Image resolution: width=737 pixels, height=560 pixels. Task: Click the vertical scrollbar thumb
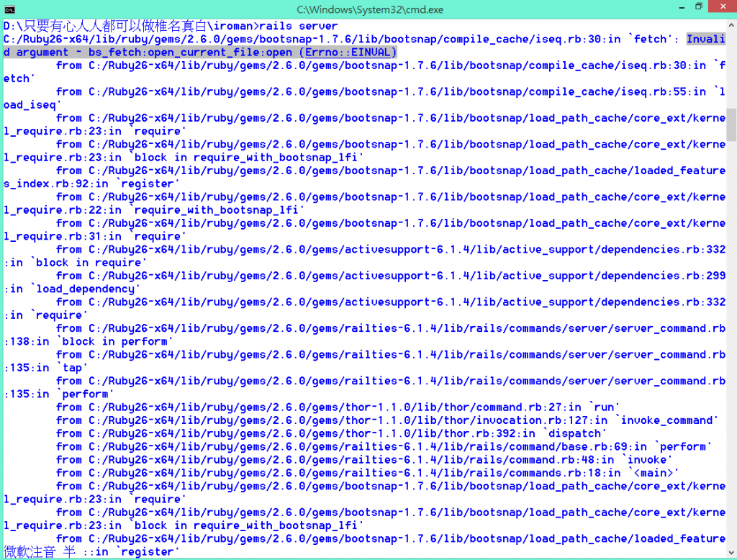pyautogui.click(x=731, y=125)
